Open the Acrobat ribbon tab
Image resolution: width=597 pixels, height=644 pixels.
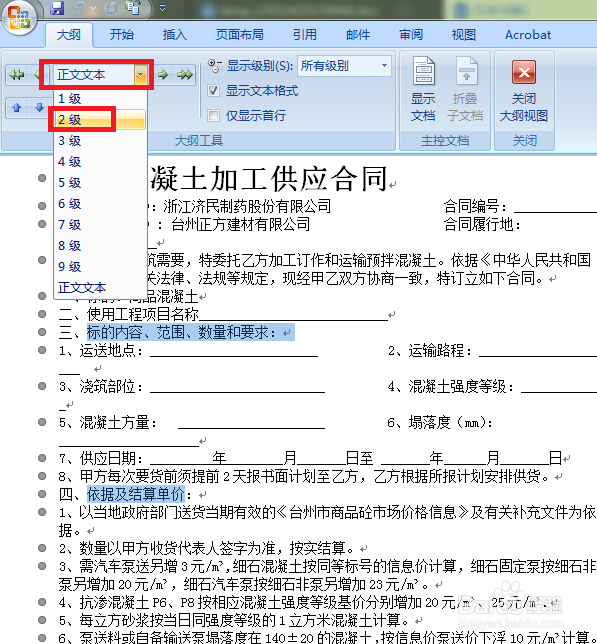tap(528, 35)
